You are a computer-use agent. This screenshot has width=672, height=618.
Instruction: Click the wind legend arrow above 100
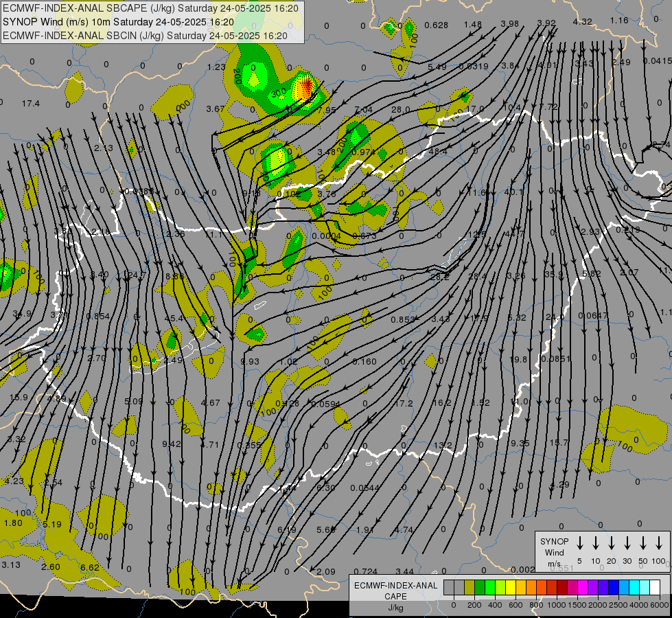point(659,543)
